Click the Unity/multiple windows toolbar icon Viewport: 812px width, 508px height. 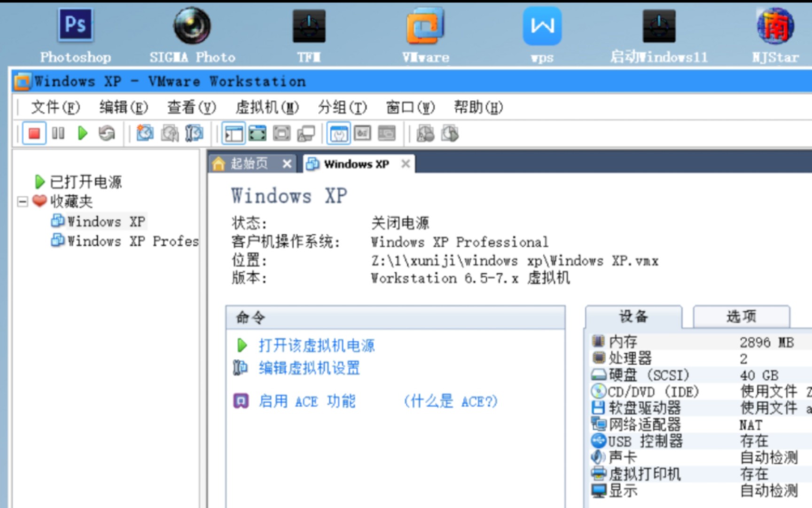[x=306, y=134]
